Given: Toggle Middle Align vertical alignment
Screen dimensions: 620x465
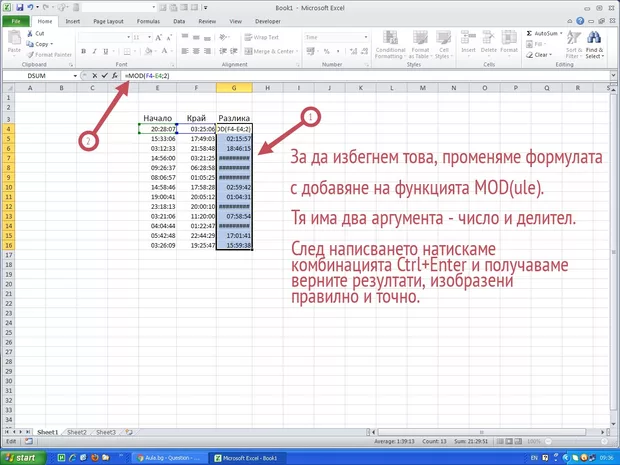Looking at the screenshot, I should [x=196, y=37].
